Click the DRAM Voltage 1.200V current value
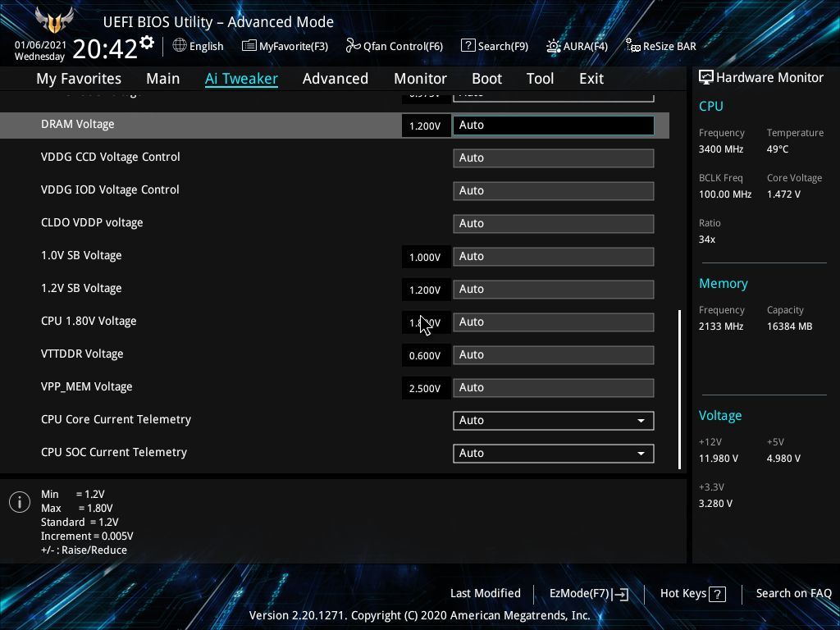This screenshot has height=630, width=840. [425, 126]
